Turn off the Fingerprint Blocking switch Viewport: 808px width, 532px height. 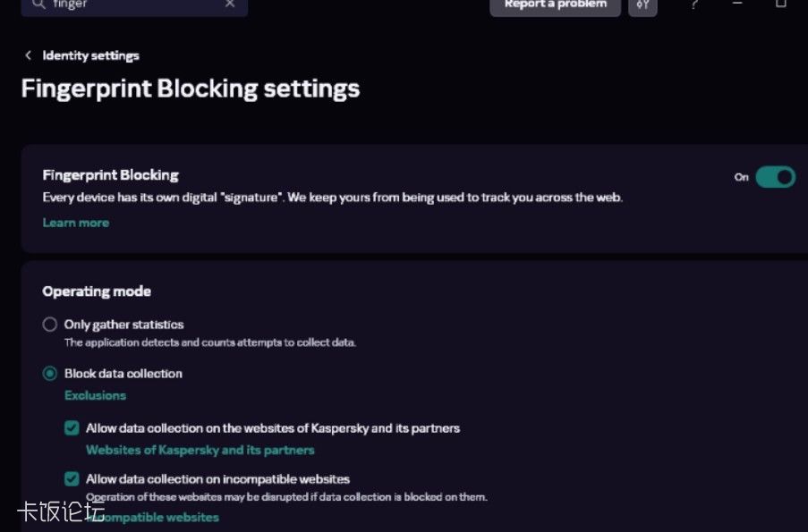pos(775,177)
